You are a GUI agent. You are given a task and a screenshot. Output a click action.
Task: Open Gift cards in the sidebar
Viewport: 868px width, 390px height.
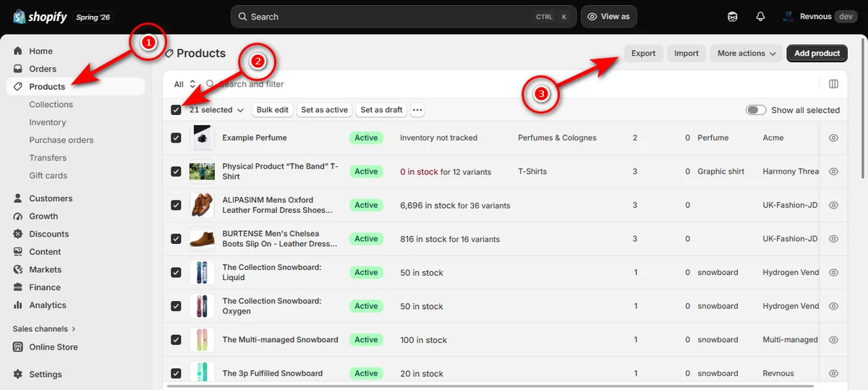[x=48, y=175]
